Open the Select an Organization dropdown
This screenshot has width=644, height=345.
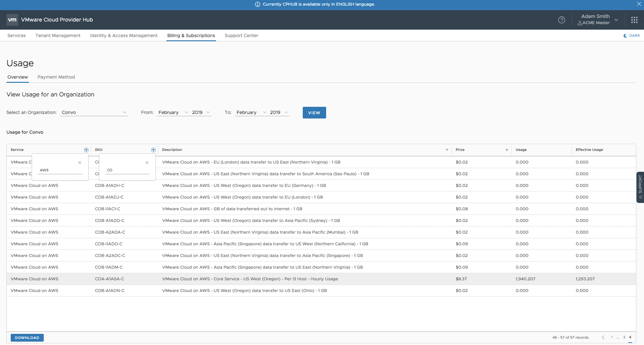(94, 112)
